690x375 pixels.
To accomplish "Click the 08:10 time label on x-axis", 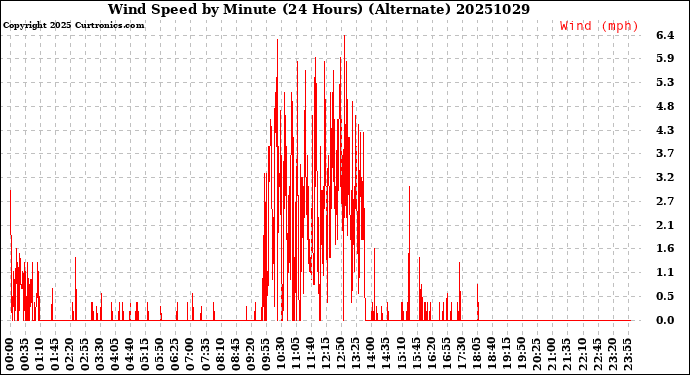I will point(220,355).
